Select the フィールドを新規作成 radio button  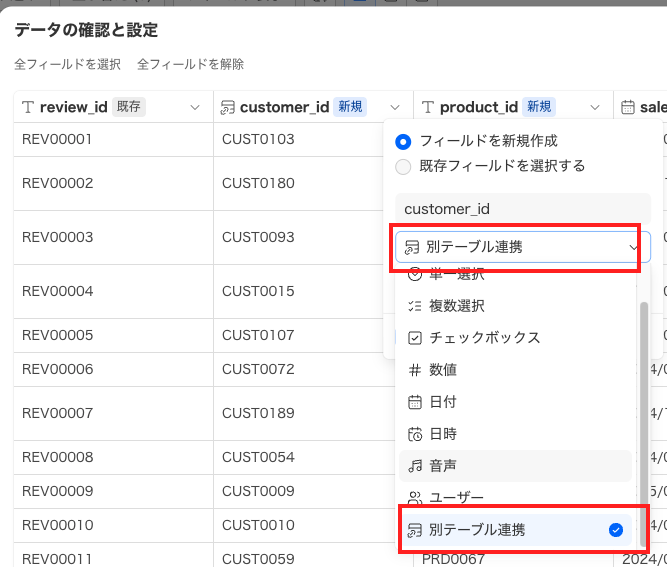403,141
